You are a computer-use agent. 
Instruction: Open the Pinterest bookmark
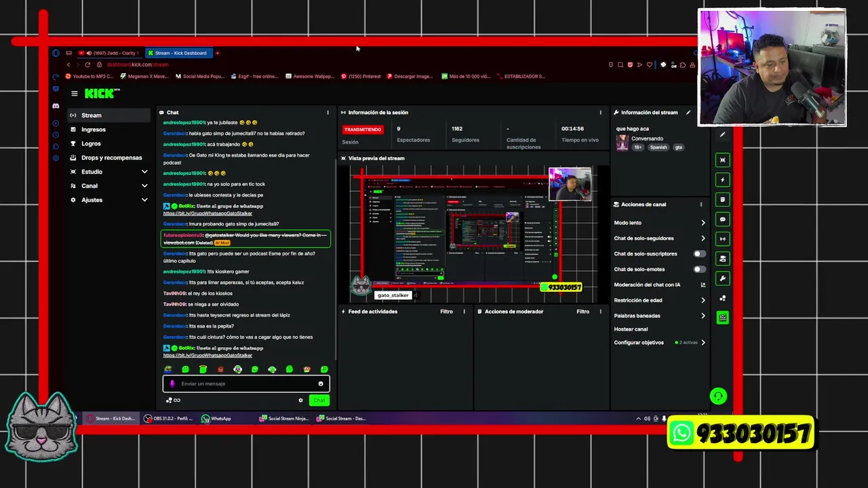pyautogui.click(x=361, y=77)
